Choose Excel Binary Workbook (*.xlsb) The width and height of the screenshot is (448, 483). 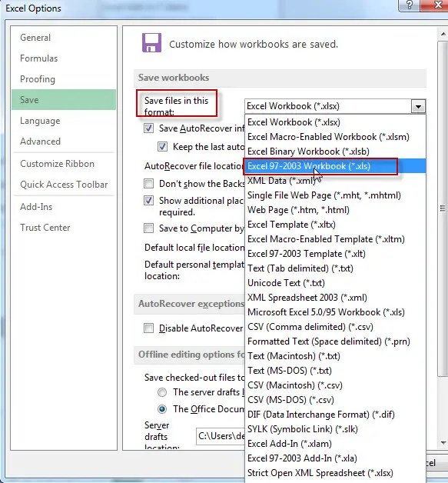click(x=335, y=152)
